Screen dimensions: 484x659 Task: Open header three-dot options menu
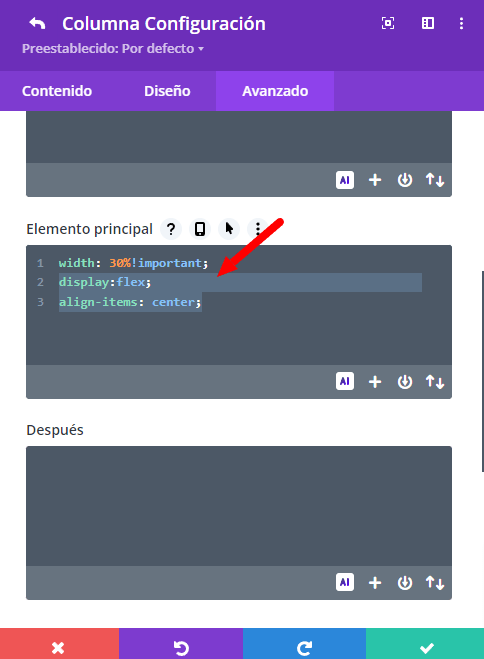pos(461,23)
